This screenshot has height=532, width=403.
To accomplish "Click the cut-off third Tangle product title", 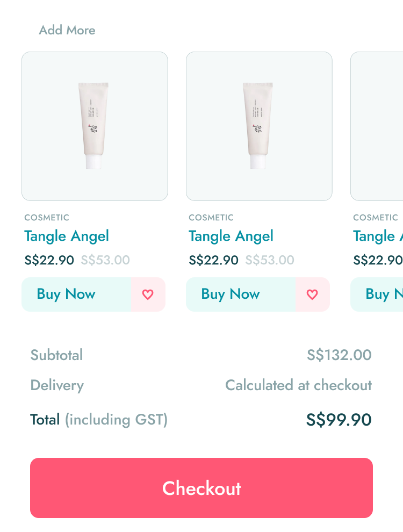I will pos(377,236).
